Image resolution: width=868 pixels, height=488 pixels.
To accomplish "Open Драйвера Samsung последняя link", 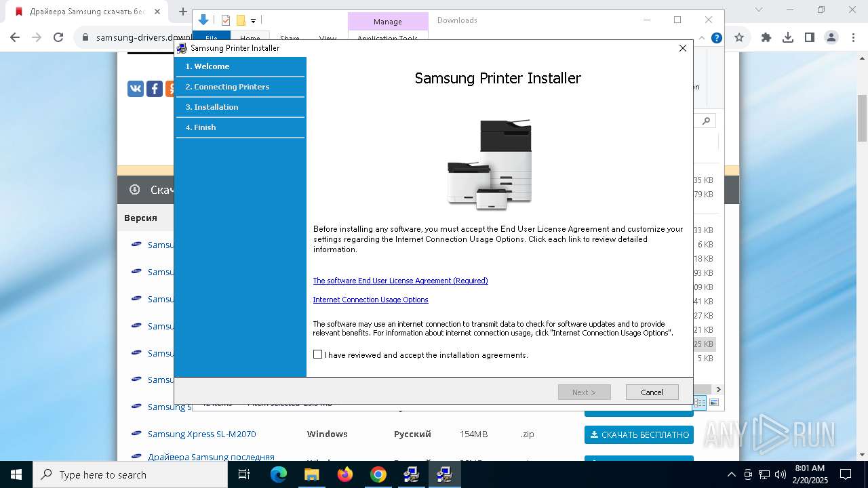I will (211, 457).
